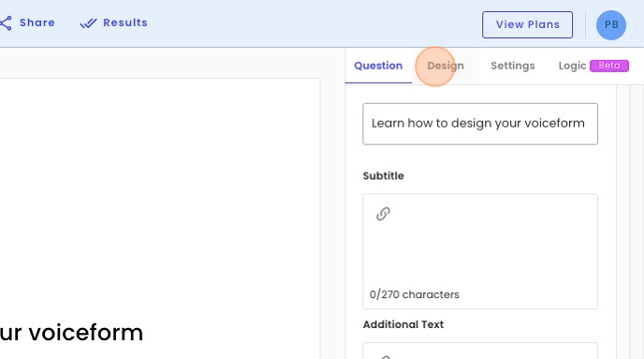Focus the 'Learn how to design your voiceform' title field

pos(480,124)
